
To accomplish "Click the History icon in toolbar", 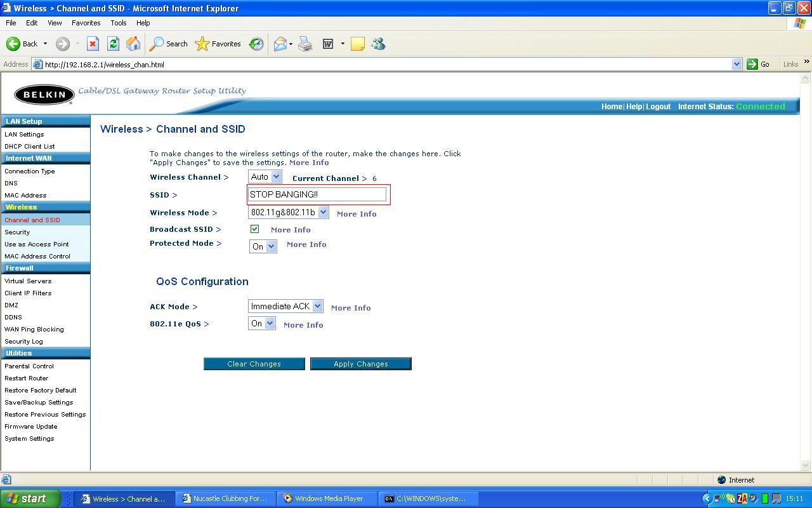I will point(256,44).
